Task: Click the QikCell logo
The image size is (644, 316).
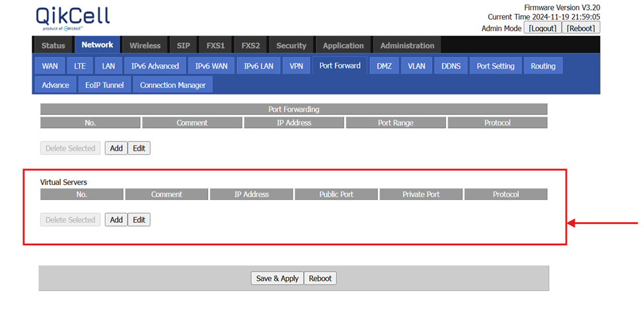Action: coord(73,19)
